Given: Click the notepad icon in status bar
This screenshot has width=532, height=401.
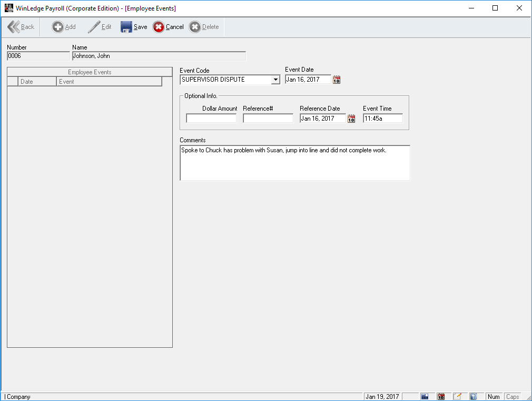Looking at the screenshot, I should tap(457, 396).
